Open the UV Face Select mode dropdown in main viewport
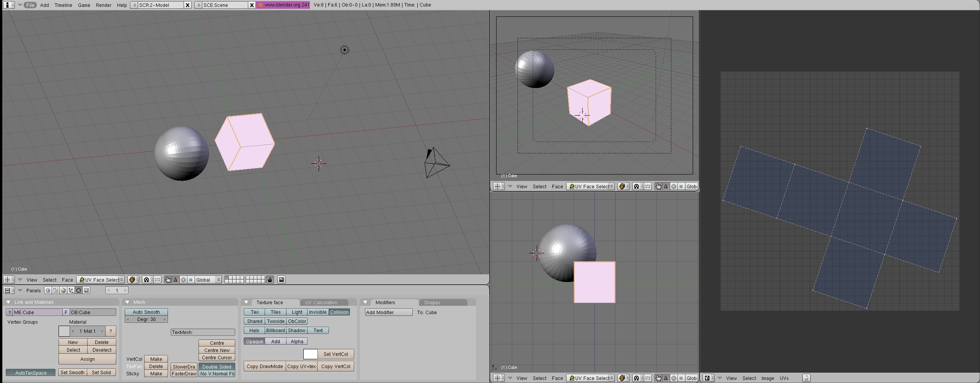 coord(101,280)
